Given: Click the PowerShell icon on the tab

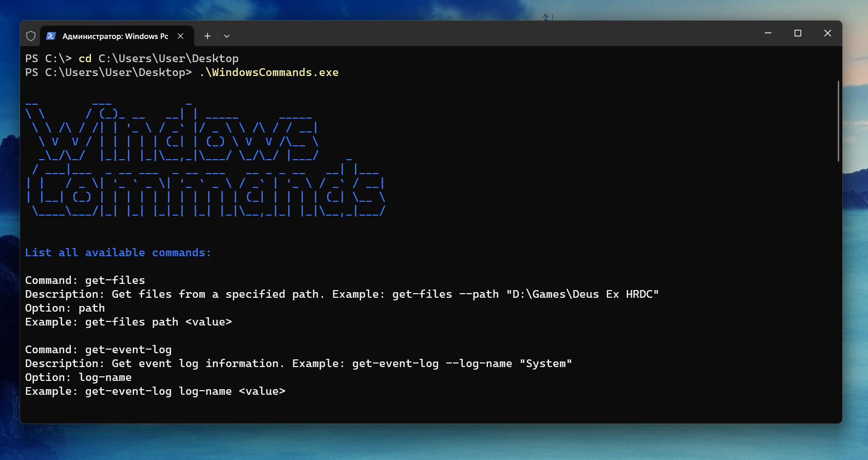Looking at the screenshot, I should coord(51,36).
